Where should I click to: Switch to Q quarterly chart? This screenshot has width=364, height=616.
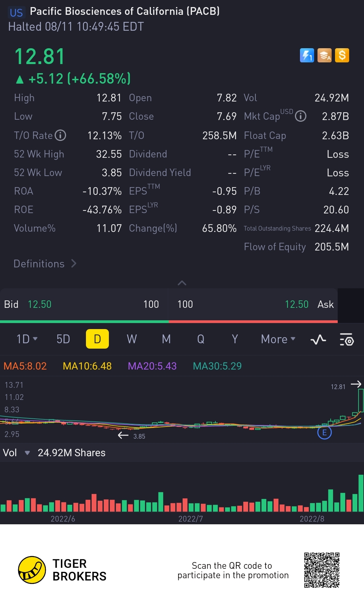click(201, 339)
